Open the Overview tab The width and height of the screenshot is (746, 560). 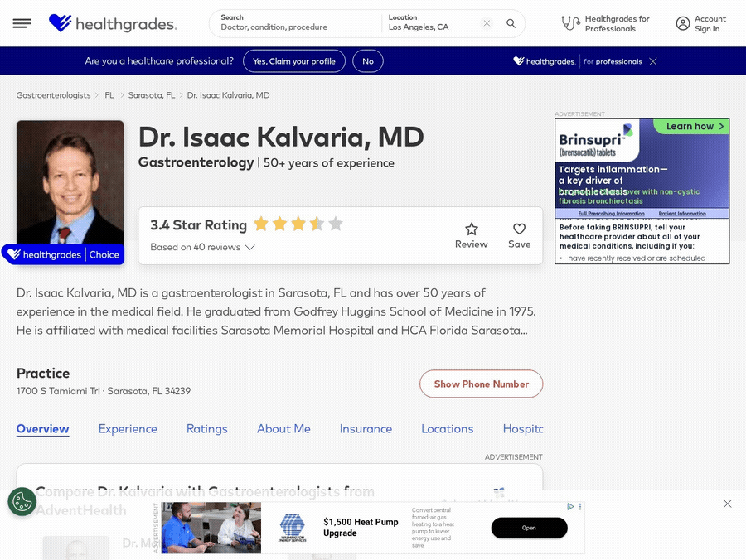[x=43, y=429]
